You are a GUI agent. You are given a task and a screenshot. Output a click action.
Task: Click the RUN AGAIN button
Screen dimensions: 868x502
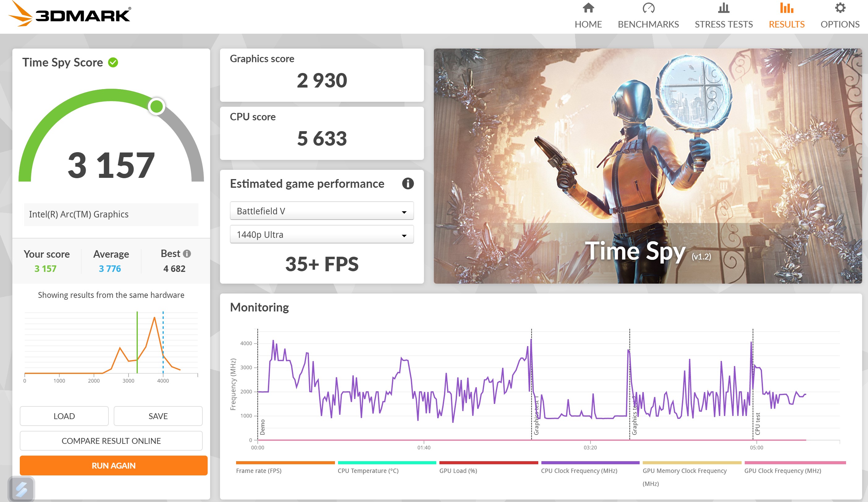point(113,466)
